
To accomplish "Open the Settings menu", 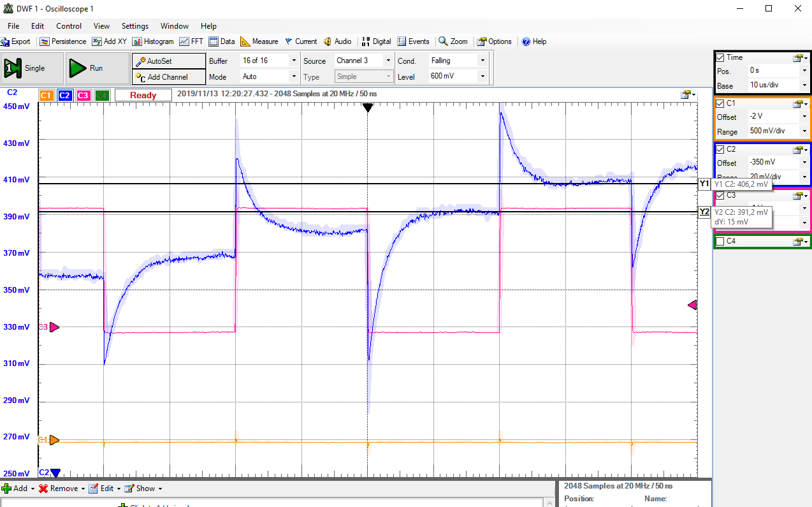I will (134, 26).
